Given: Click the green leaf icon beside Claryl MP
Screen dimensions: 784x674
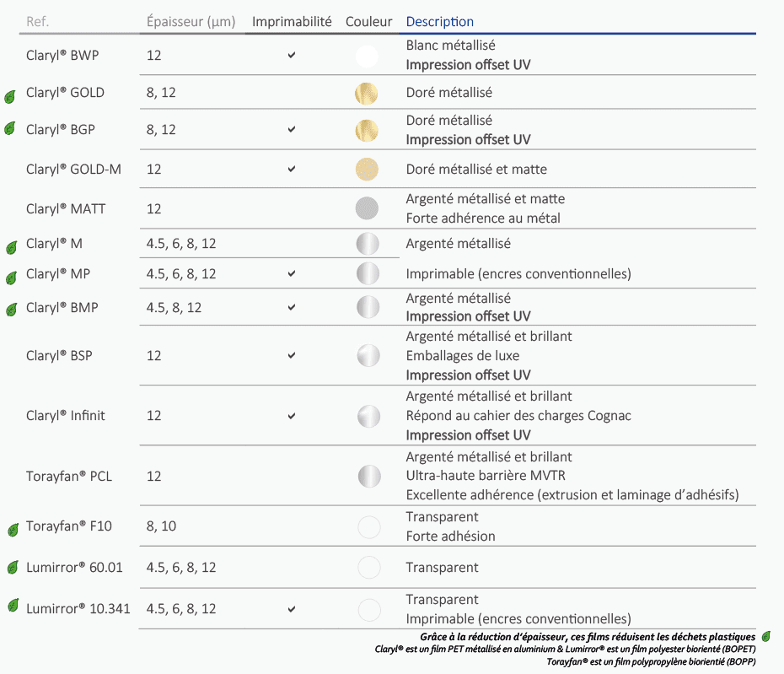Looking at the screenshot, I should (x=11, y=278).
